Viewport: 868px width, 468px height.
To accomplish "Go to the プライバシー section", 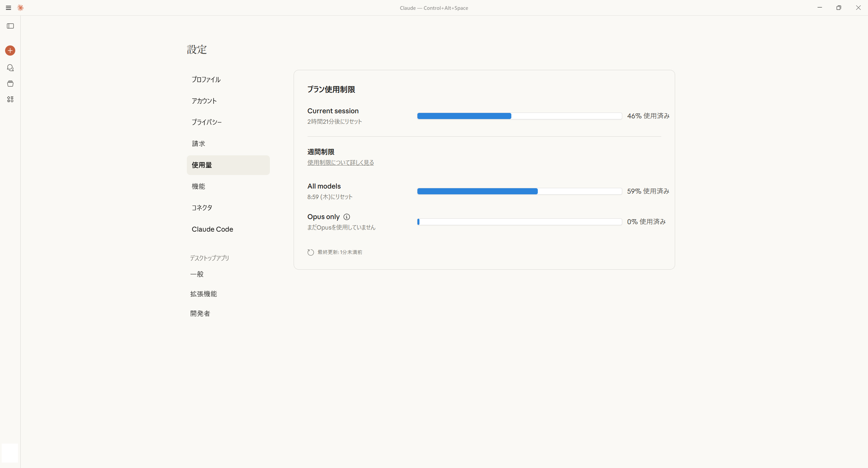I will click(206, 122).
